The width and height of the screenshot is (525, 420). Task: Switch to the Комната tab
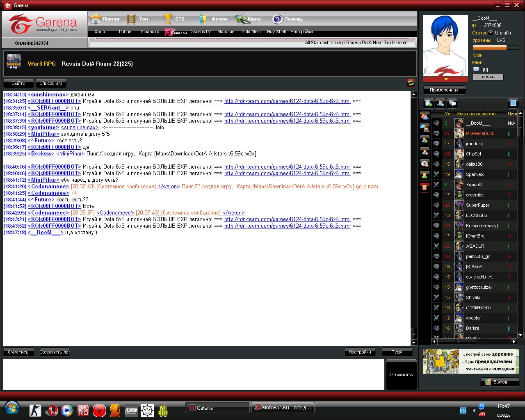tap(150, 32)
